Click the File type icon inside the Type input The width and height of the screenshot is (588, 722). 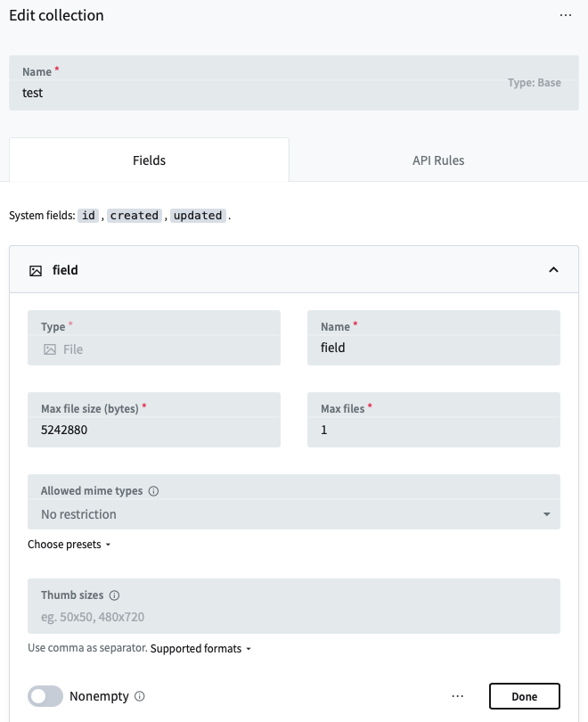tap(49, 349)
